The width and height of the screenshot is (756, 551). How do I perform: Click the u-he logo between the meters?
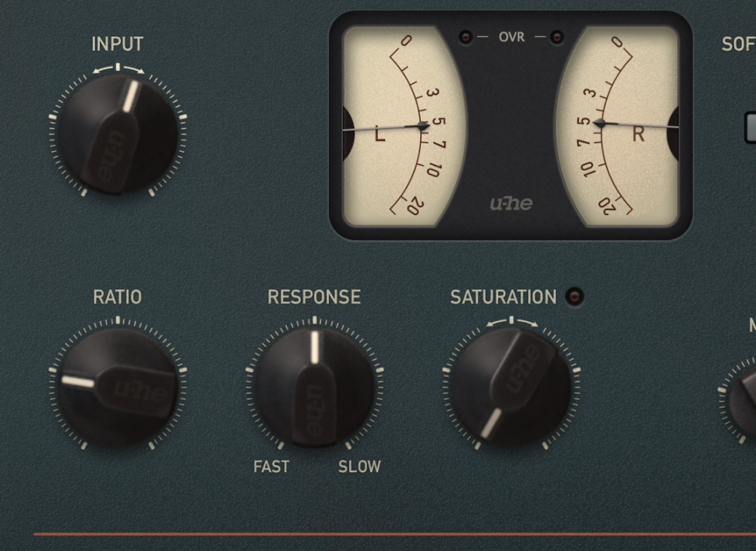[x=511, y=203]
